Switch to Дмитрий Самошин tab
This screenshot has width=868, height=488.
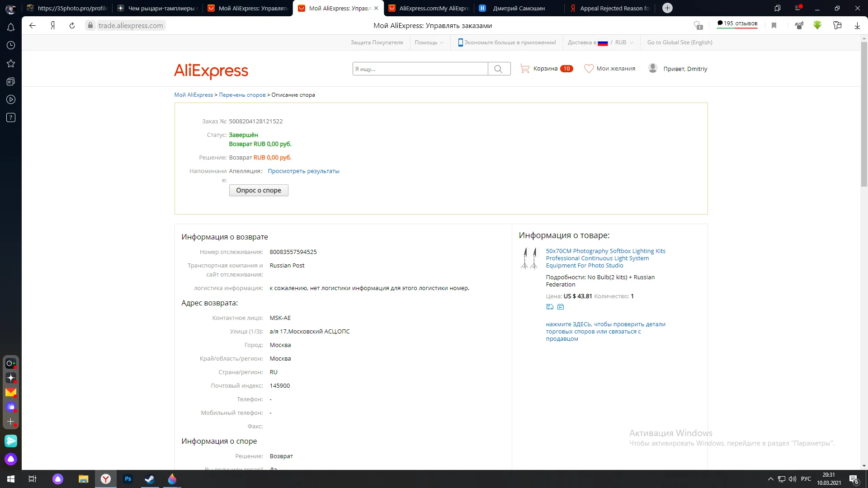[519, 8]
